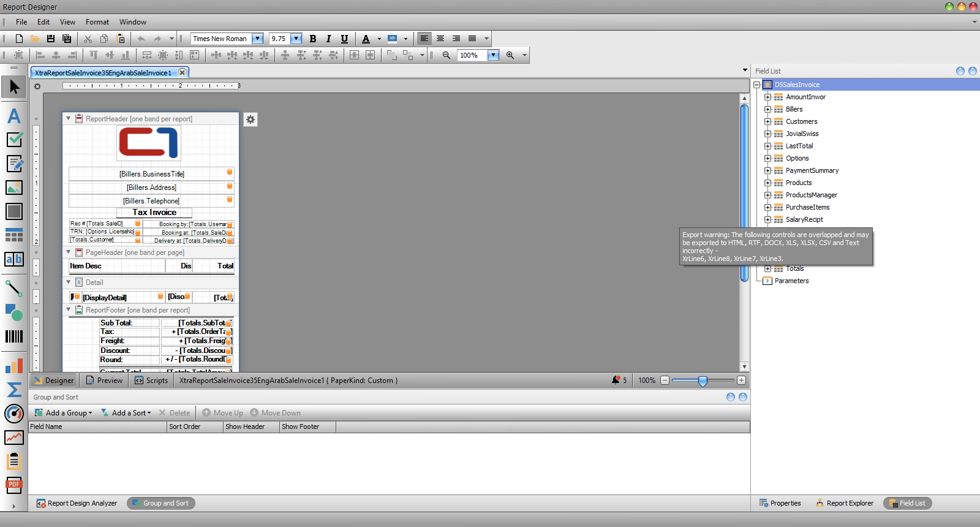Viewport: 980px width, 527px height.
Task: Open report smart tag gear icon
Action: click(x=251, y=119)
